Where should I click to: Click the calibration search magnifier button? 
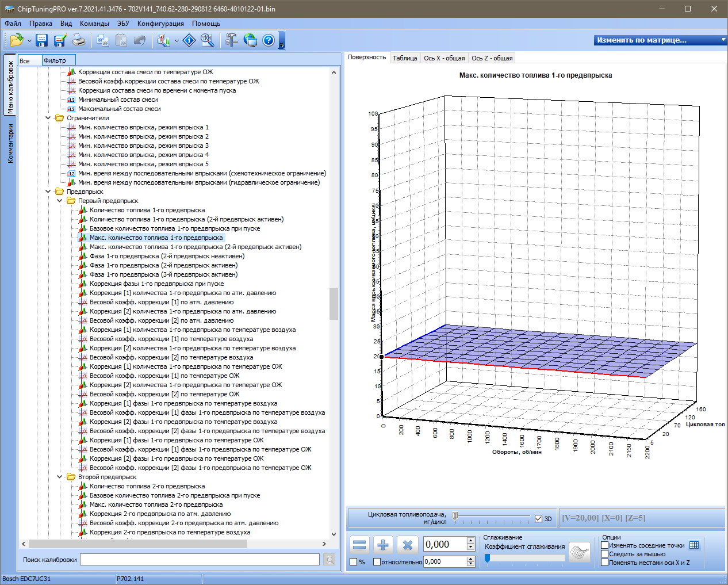(x=329, y=560)
